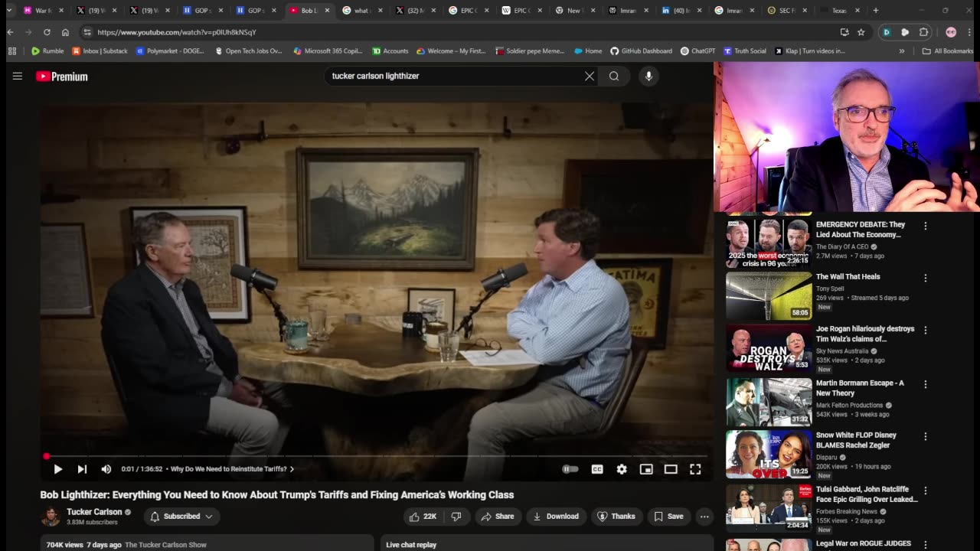Open 'Martin Bormann Escape - A New Theory' video
The height and width of the screenshot is (551, 980).
point(860,388)
